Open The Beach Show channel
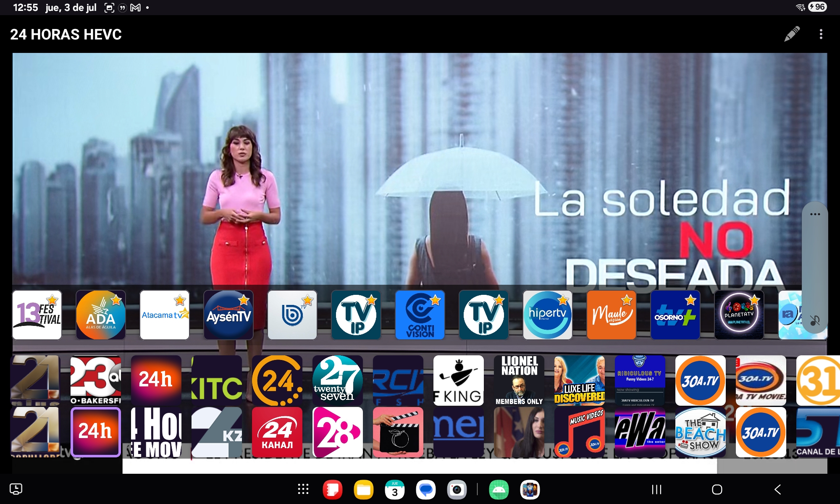 pos(701,432)
